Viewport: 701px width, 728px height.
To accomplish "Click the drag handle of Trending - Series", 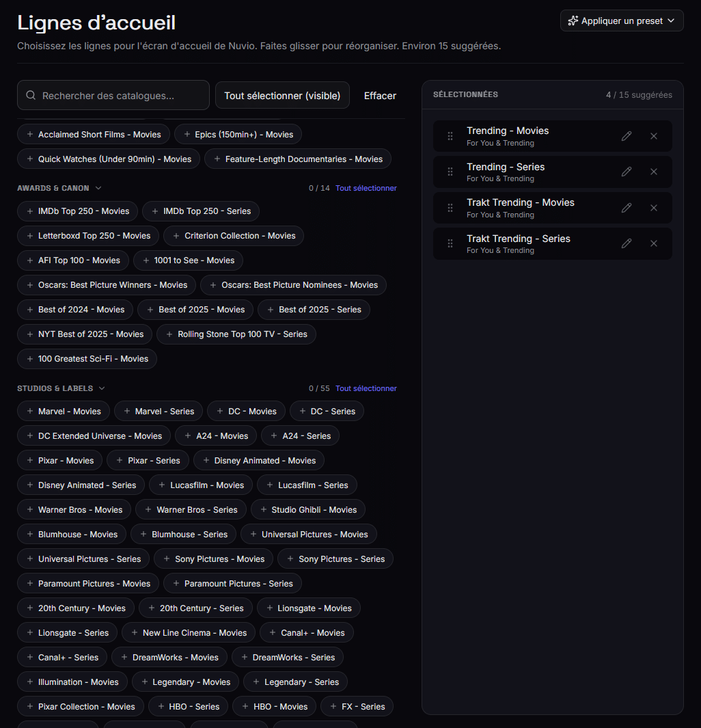I will click(450, 172).
